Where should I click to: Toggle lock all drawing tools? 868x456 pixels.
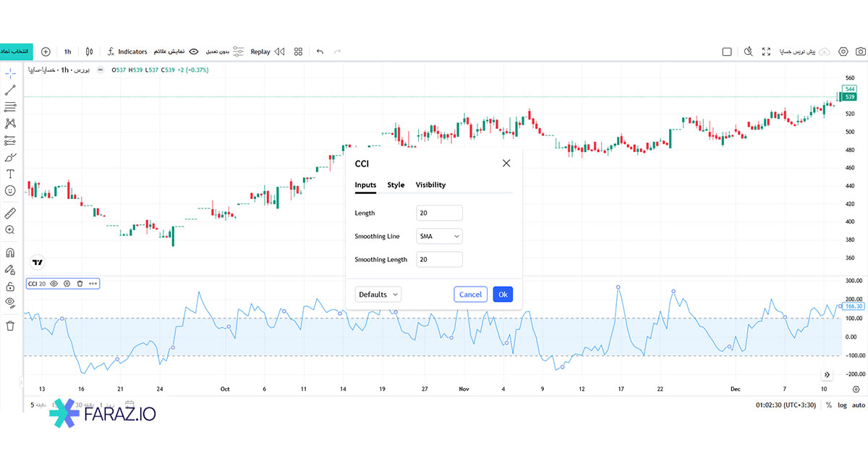click(x=10, y=286)
